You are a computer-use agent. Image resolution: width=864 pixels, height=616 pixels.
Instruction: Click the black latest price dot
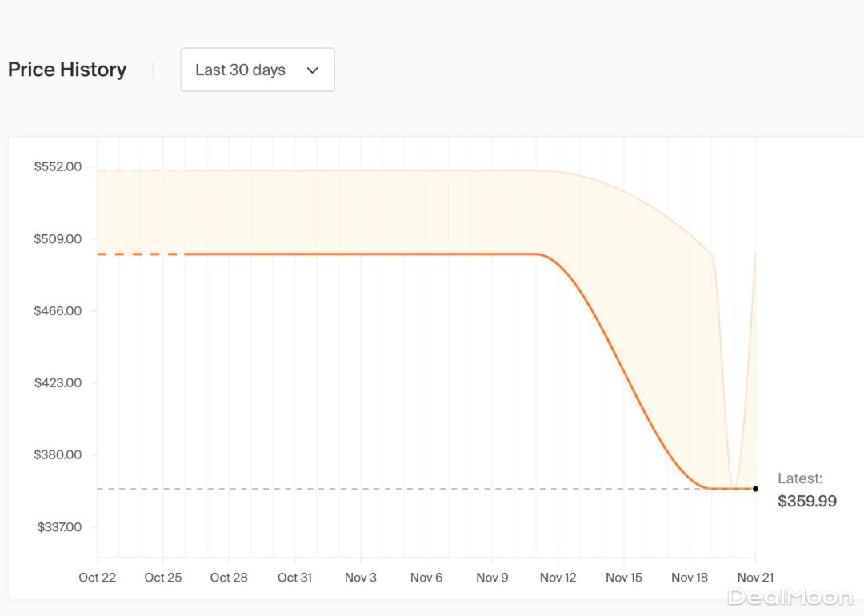pos(755,489)
